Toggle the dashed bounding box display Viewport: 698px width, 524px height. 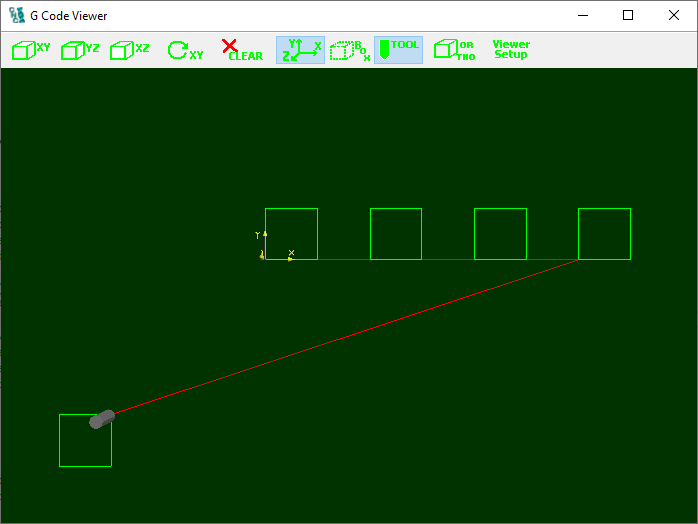pos(350,50)
